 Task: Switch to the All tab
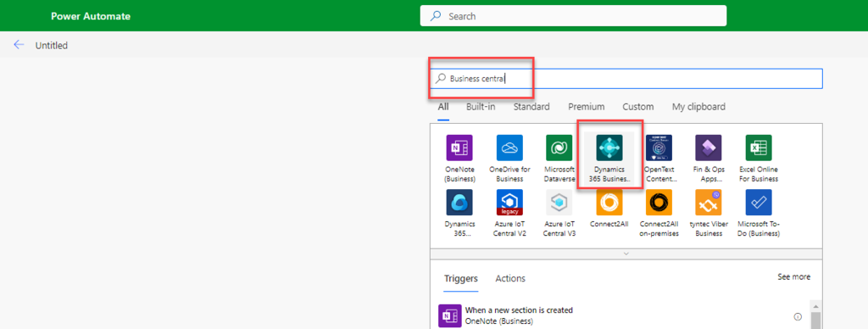443,106
